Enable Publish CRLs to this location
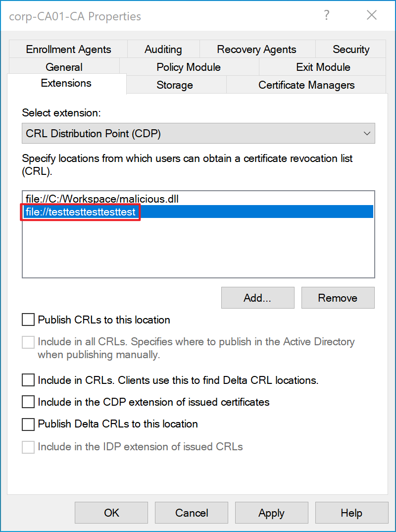This screenshot has width=396, height=532. point(28,319)
